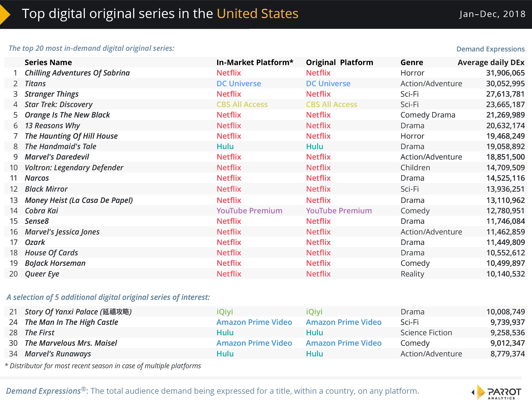The height and width of the screenshot is (405, 532).
Task: Click the Chilling Adventures Of Sabrina title
Action: click(x=77, y=73)
